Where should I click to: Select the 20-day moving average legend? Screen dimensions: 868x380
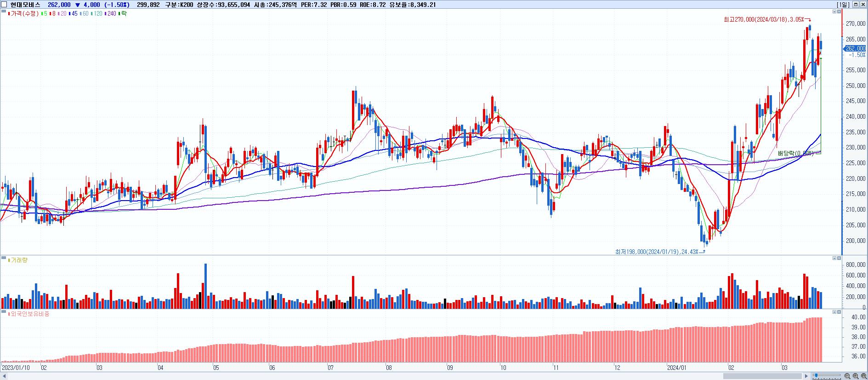pos(62,14)
